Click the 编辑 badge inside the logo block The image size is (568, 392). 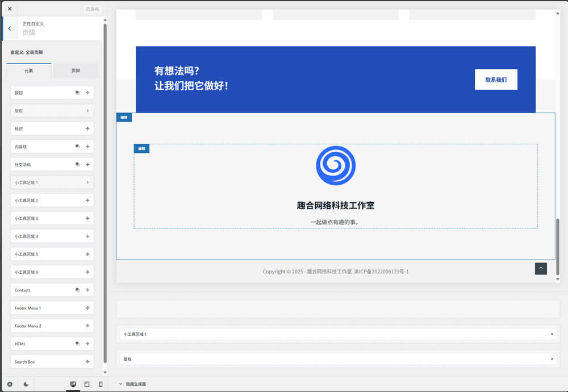tap(140, 148)
